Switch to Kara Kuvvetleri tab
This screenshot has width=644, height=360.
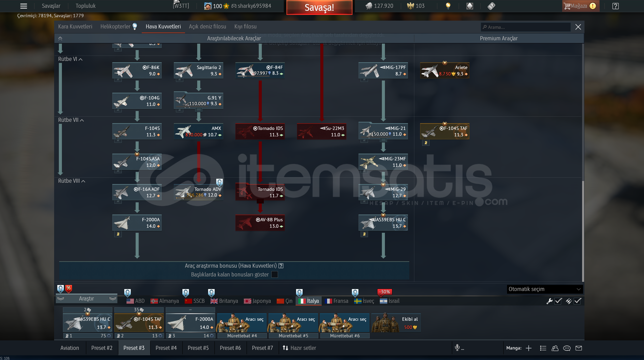tap(75, 26)
